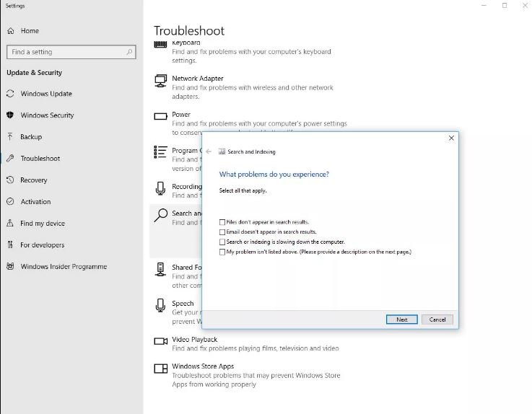532x414 pixels.
Task: Check "My problem isn't listed above" box
Action: (222, 252)
